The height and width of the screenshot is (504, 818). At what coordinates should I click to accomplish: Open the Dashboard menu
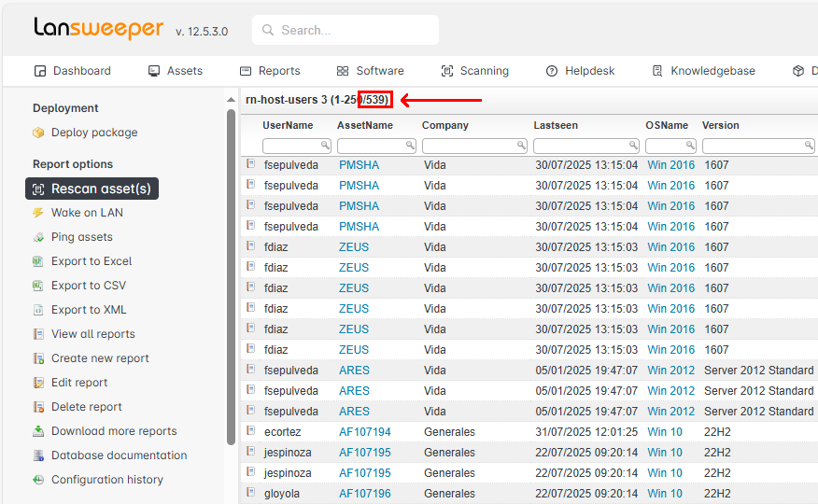click(x=72, y=71)
